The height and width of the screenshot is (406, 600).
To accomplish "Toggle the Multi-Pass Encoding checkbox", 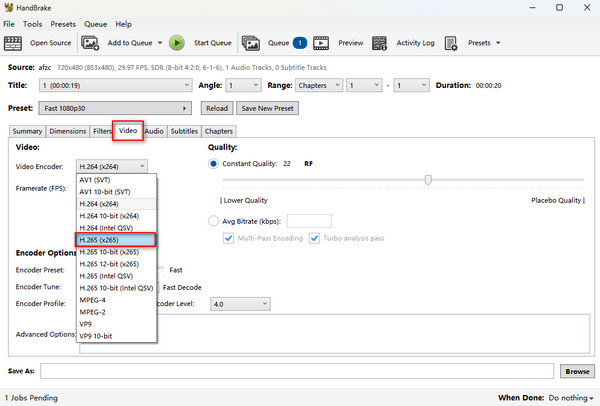I will click(x=228, y=238).
